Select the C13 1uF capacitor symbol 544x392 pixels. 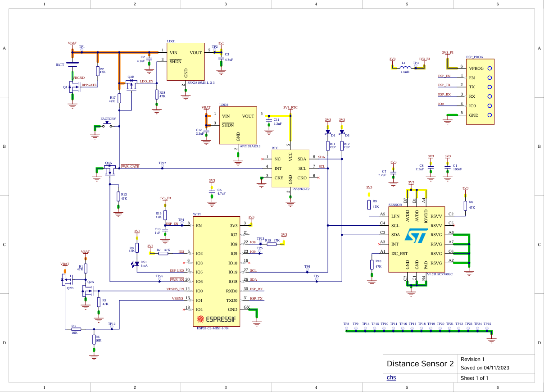pos(165,231)
